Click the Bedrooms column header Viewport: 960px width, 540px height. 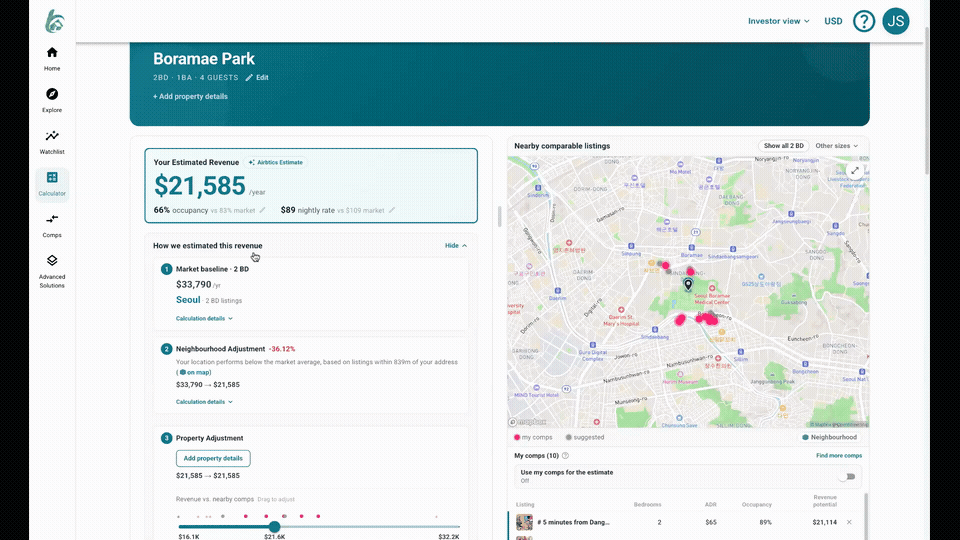647,504
